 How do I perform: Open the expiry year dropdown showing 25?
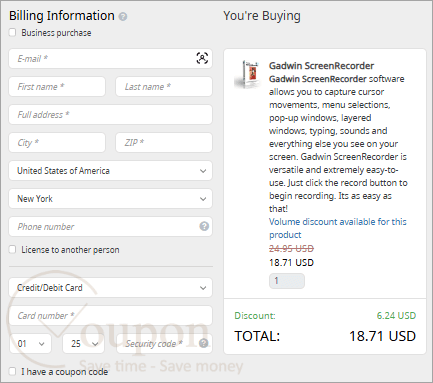pyautogui.click(x=83, y=343)
